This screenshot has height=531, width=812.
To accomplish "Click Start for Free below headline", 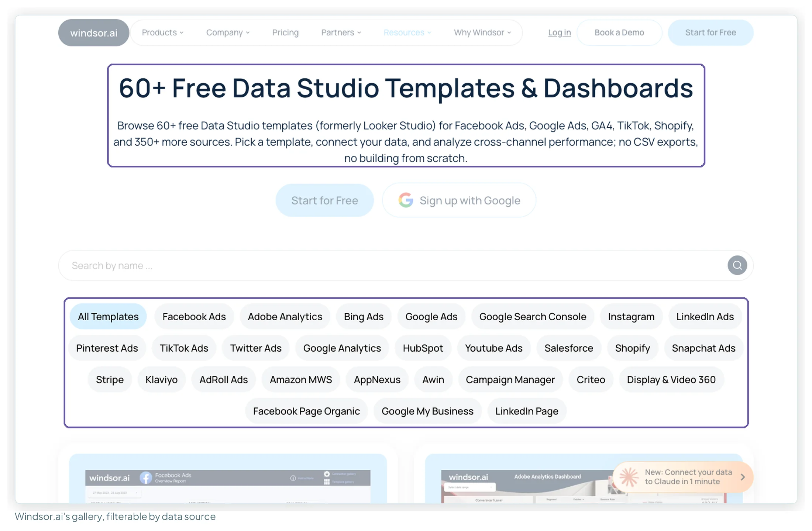I will [324, 200].
